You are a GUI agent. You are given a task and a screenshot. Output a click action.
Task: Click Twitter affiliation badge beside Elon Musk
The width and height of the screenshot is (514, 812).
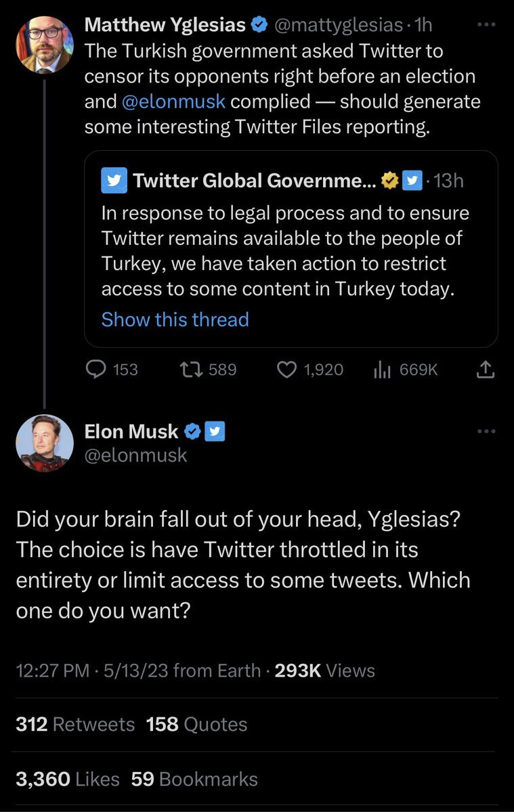pyautogui.click(x=214, y=432)
